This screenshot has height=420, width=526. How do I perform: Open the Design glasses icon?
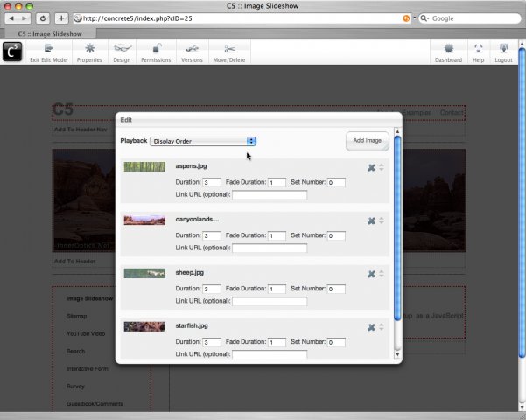(x=122, y=49)
